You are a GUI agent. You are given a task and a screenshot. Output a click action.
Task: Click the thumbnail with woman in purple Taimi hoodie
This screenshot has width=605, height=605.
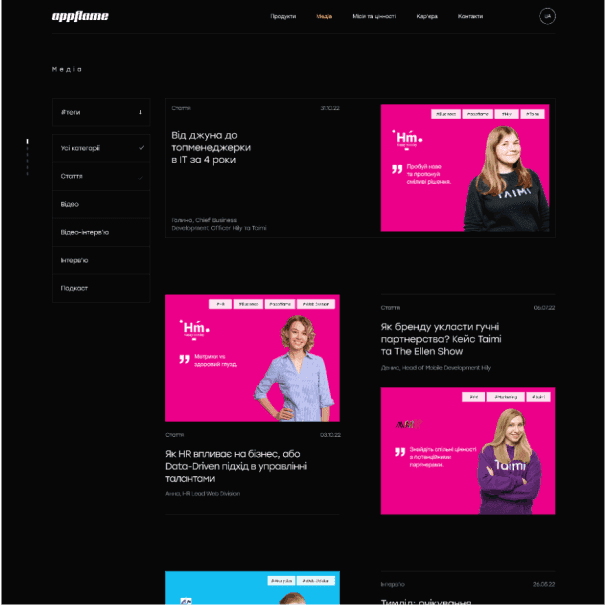click(x=467, y=451)
